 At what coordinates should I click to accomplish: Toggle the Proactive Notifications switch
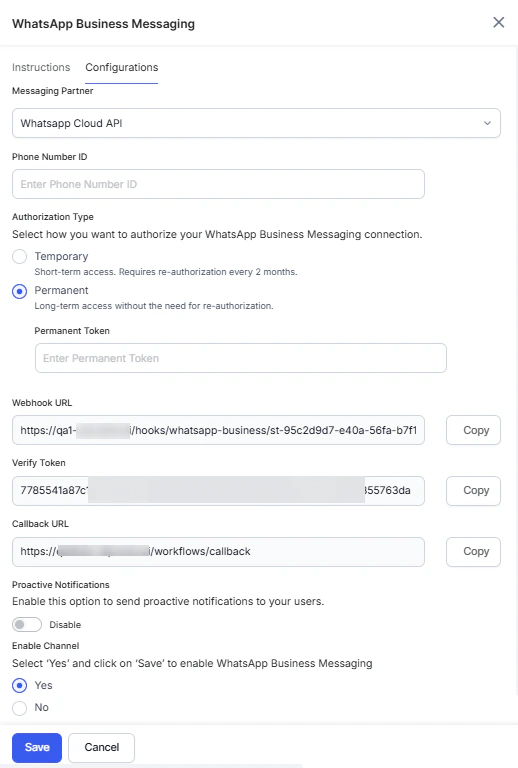27,624
